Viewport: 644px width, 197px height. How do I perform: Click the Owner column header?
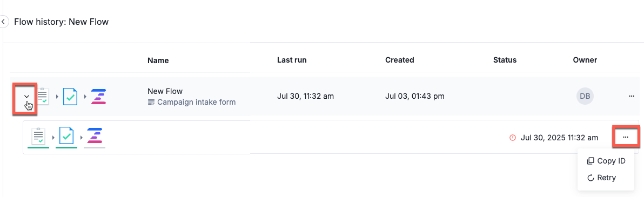coord(585,60)
